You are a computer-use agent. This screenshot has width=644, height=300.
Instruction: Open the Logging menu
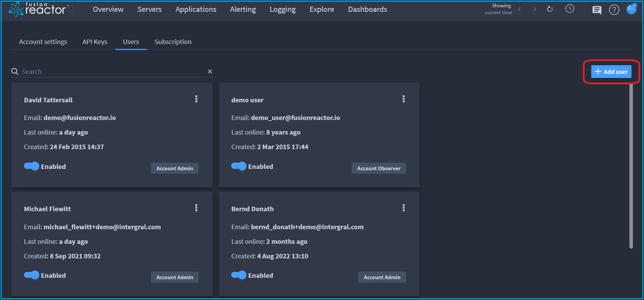(283, 9)
